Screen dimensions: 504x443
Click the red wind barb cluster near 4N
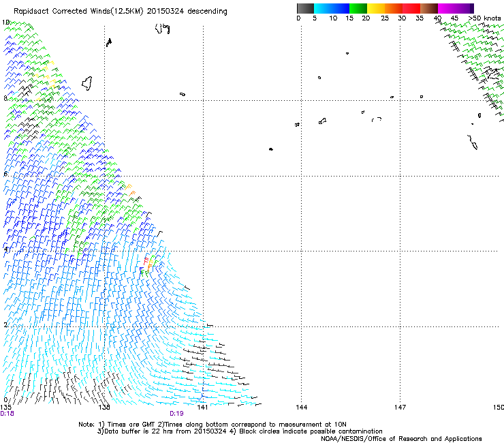pos(146,260)
